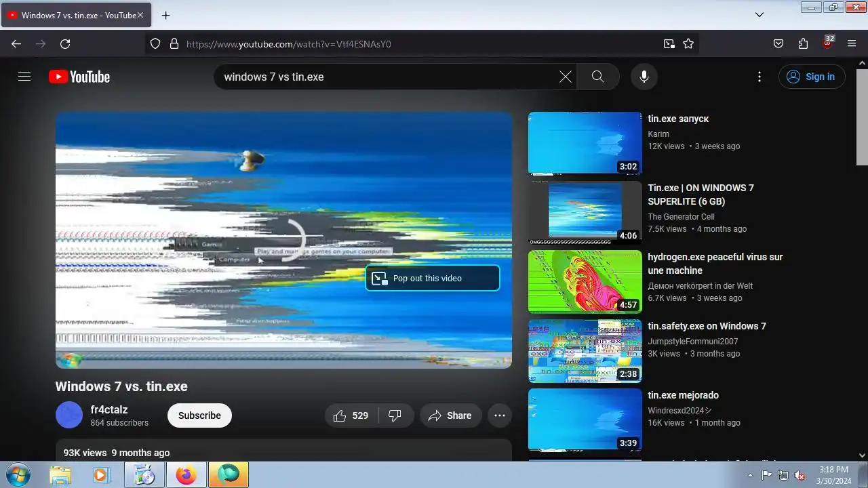
Task: Open a new tab with the plus icon
Action: pos(165,15)
